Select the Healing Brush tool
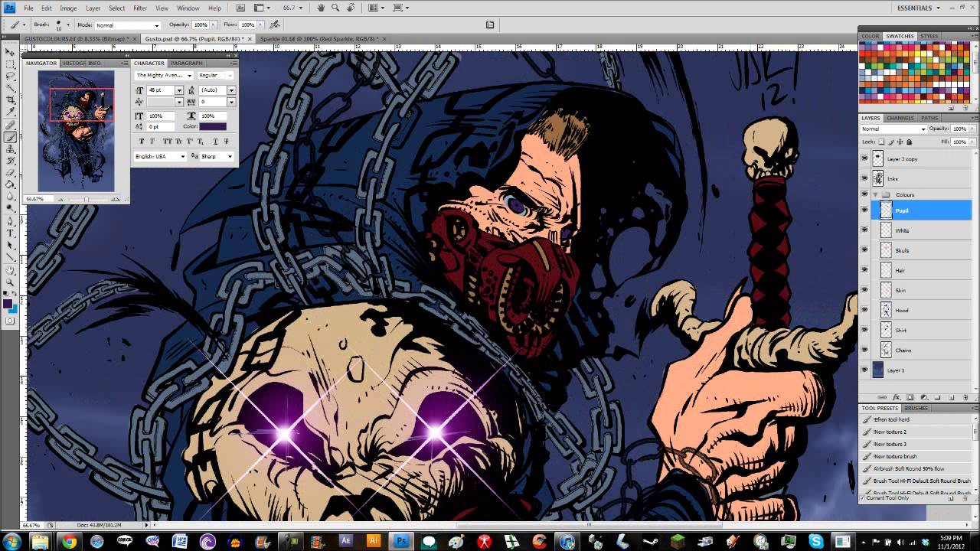Screen dimensions: 980x551 11,126
